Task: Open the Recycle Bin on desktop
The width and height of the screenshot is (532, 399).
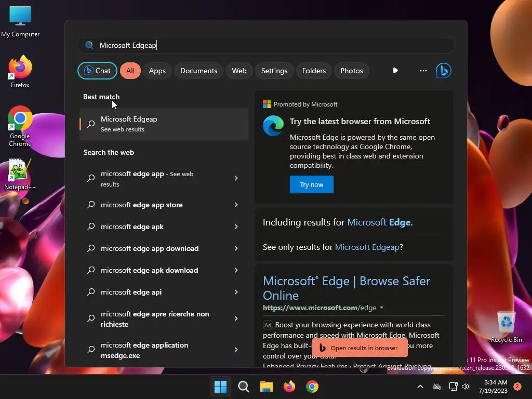Action: (506, 327)
